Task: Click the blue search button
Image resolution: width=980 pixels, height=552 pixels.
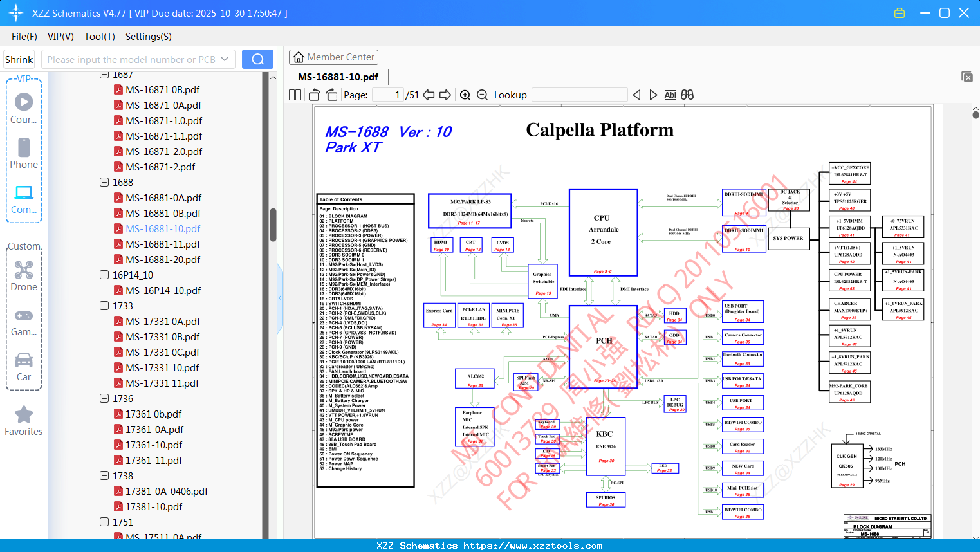Action: [257, 59]
